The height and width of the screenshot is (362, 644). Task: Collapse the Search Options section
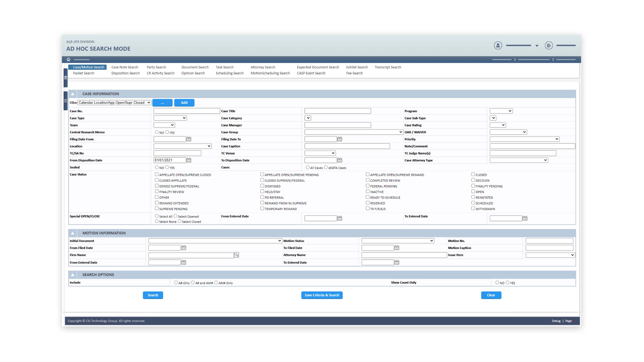pyautogui.click(x=72, y=275)
